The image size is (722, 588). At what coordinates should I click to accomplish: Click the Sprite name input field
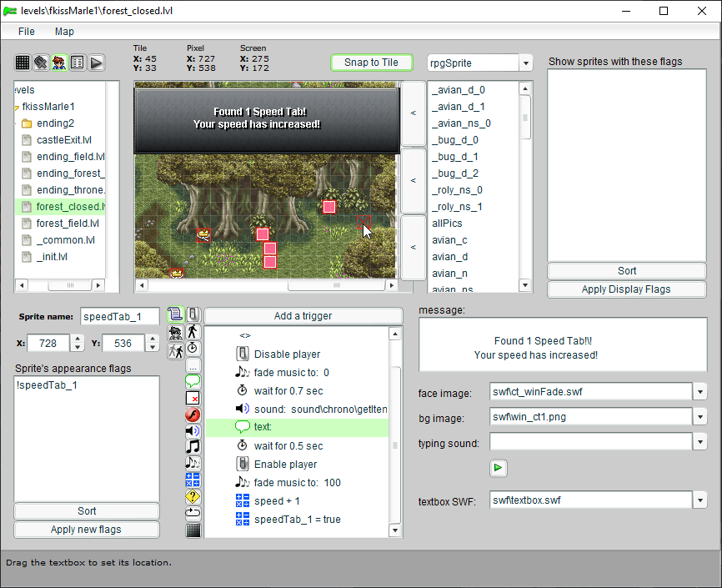119,317
